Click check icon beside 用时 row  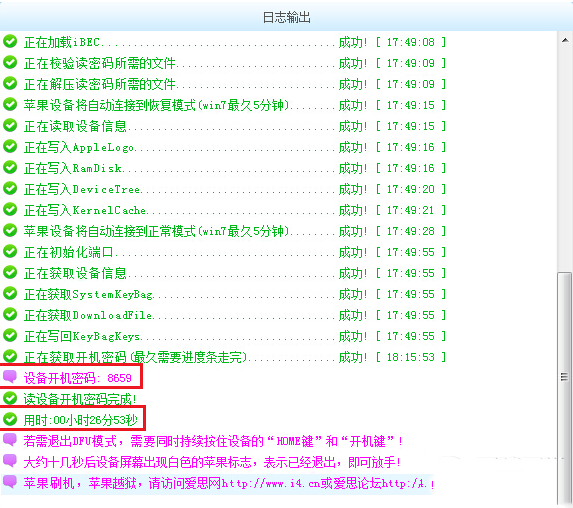click(10, 420)
